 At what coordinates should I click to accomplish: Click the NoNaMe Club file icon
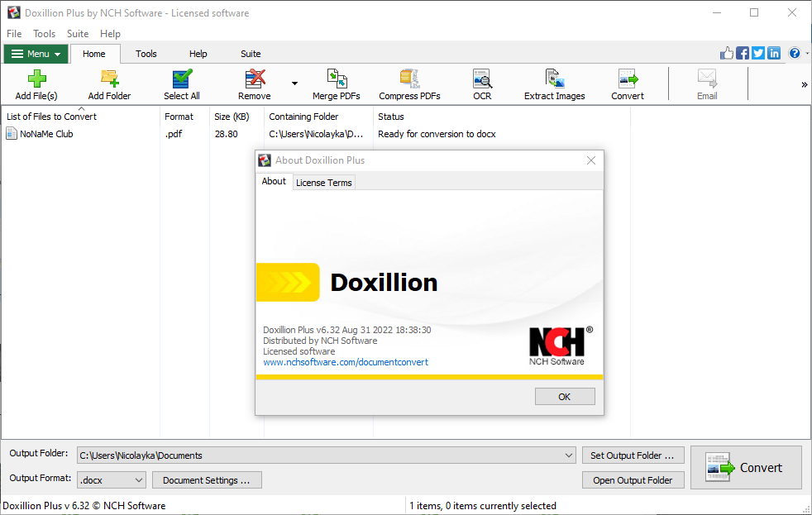[12, 134]
